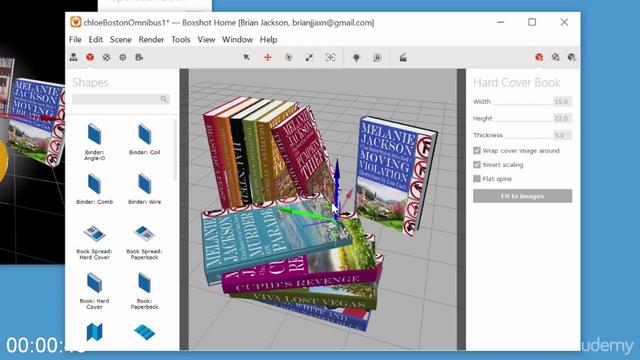Choose the Binder: Comb shape
The width and height of the screenshot is (640, 360).
[x=94, y=189]
